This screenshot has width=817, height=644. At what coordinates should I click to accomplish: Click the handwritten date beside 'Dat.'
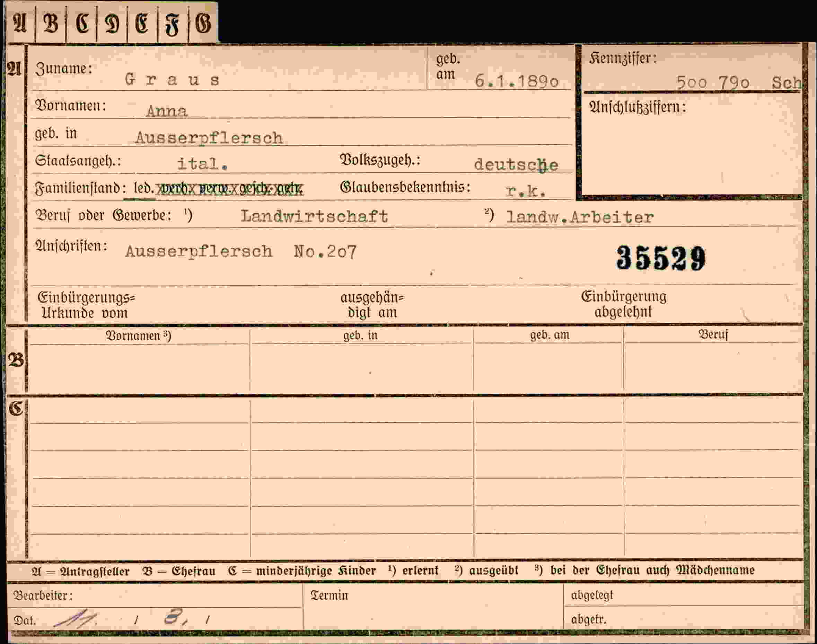(132, 618)
